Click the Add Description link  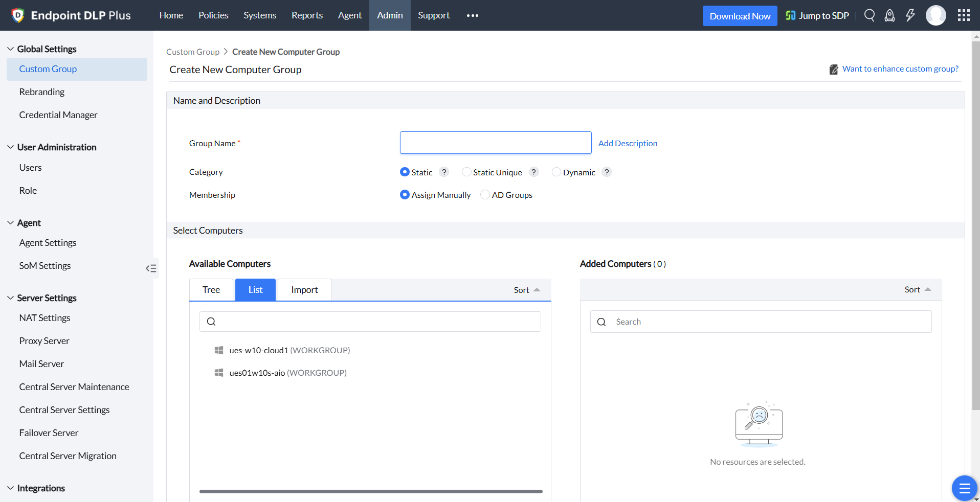point(628,143)
